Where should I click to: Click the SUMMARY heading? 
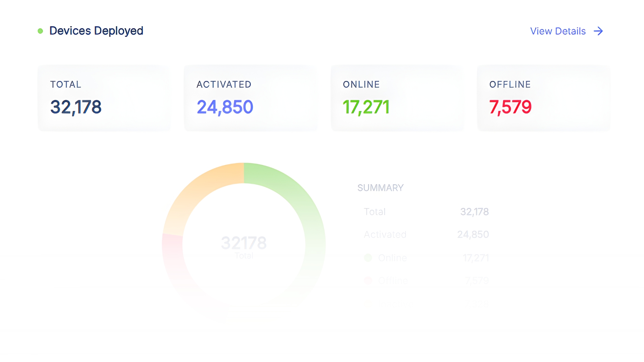coord(380,188)
